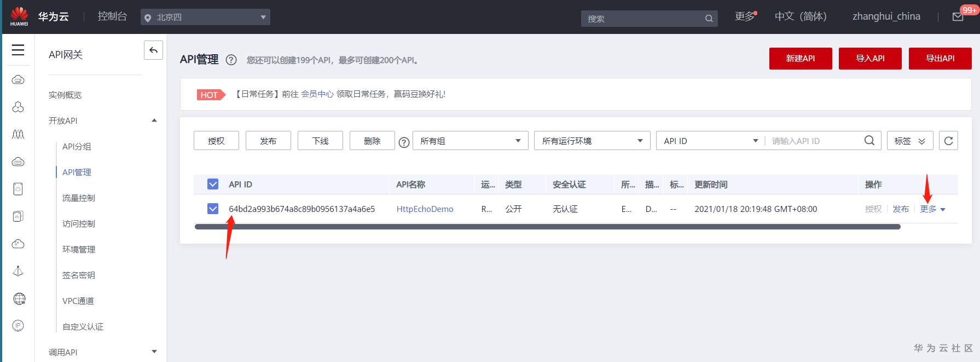Click the first cloud server sidebar icon

[x=18, y=80]
